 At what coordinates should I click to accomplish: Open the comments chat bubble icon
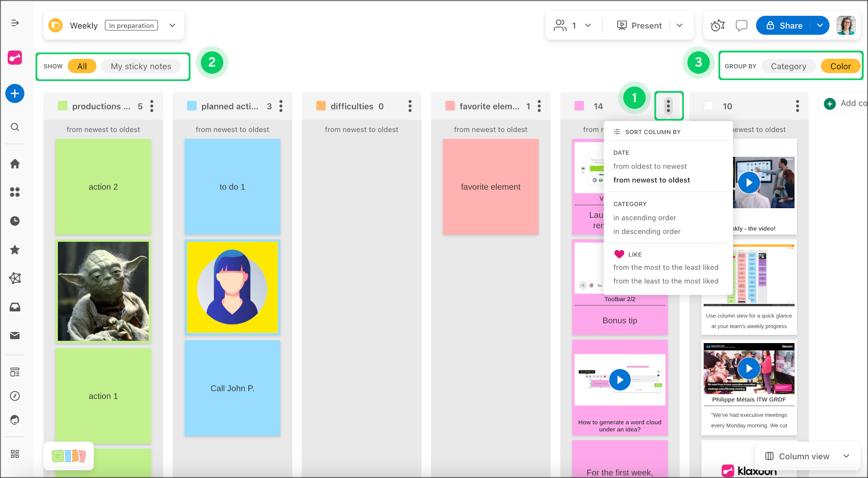point(741,26)
